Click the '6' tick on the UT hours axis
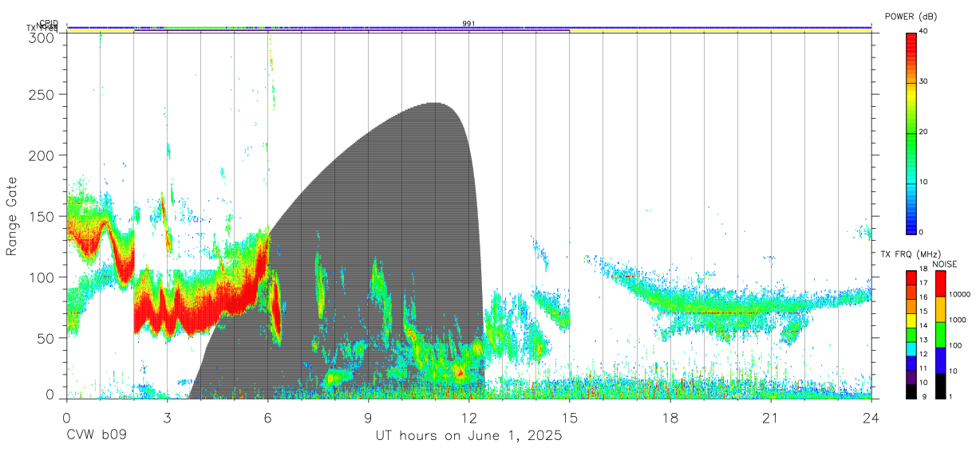This screenshot has height=452, width=980. point(268,418)
